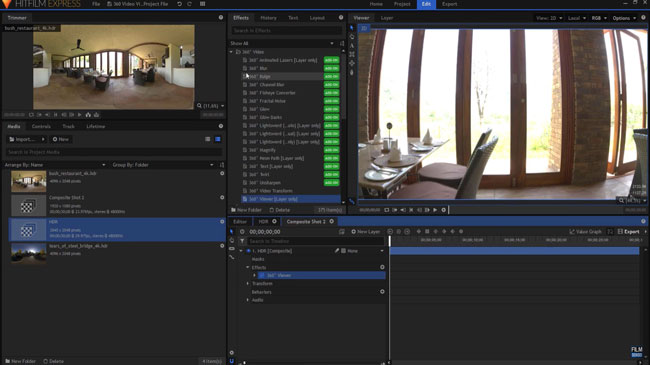The image size is (650, 365).
Task: Click Import... button
Action: 26,139
